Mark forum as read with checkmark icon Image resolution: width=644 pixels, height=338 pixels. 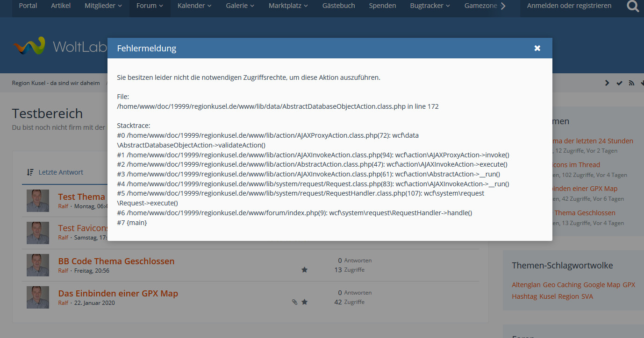(x=619, y=83)
